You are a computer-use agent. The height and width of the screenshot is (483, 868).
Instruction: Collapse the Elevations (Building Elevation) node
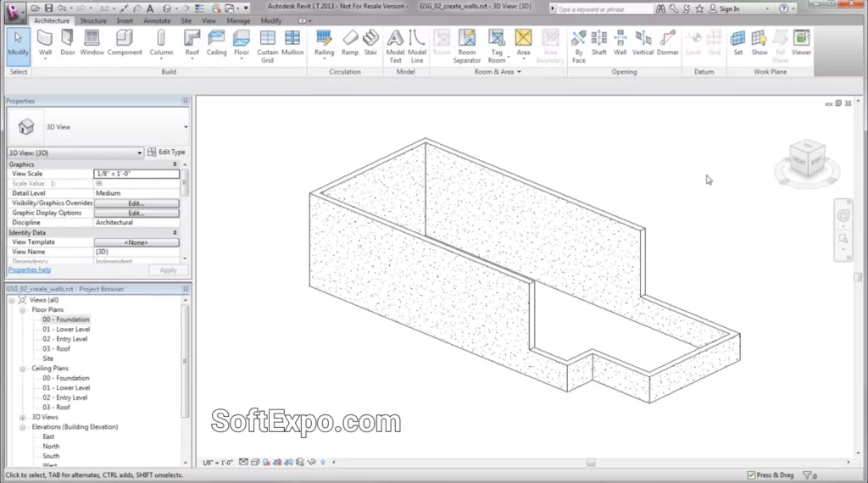click(x=23, y=428)
